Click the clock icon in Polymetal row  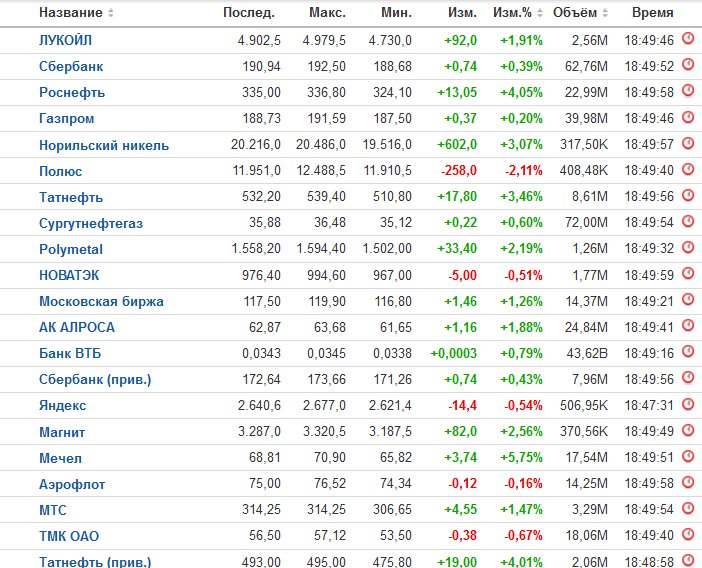688,247
